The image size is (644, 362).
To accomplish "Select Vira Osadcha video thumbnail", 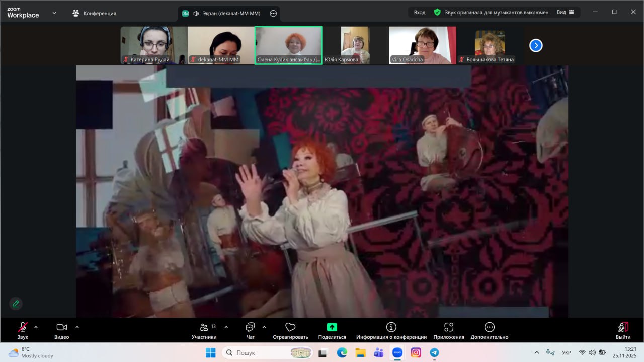I will pos(422,45).
